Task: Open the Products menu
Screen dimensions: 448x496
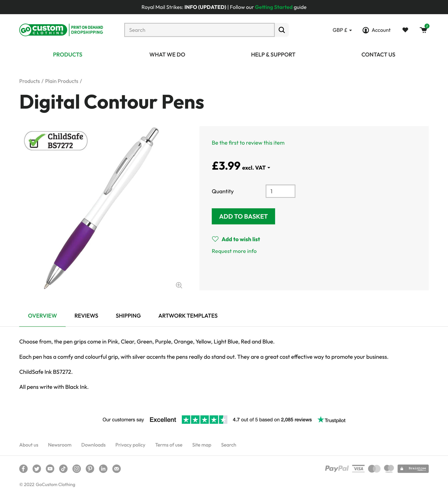Action: tap(68, 55)
